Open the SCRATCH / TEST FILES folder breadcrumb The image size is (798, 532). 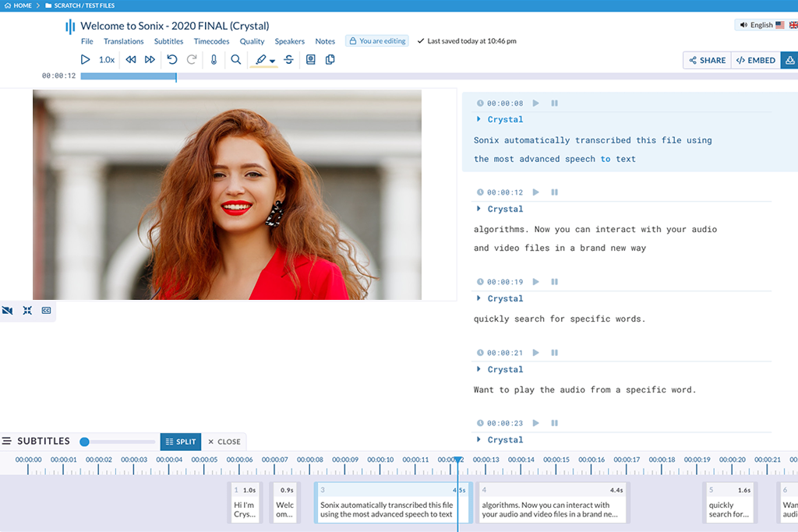(80, 5)
